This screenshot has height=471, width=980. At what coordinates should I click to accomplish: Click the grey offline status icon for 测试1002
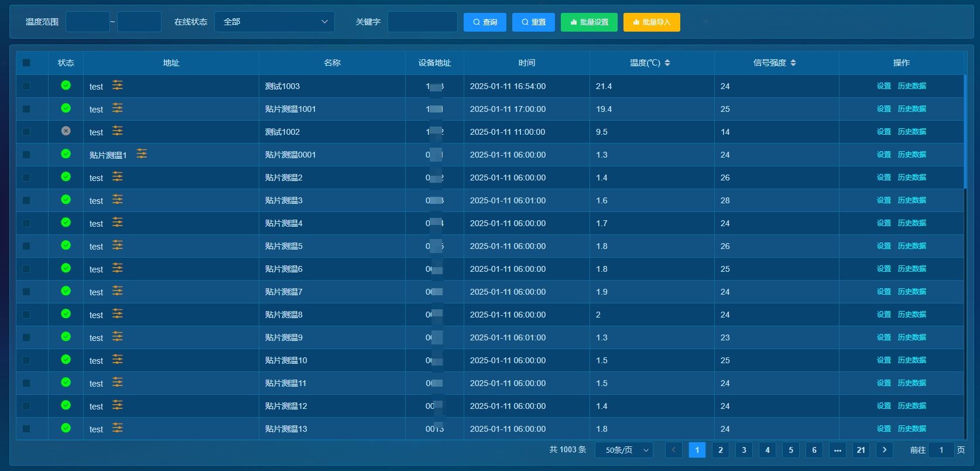tap(66, 131)
